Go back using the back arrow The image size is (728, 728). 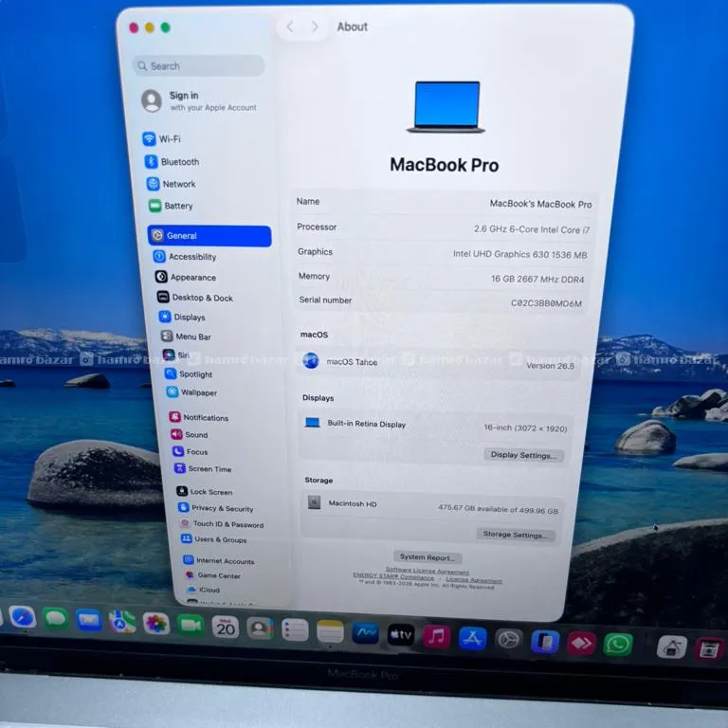tap(290, 27)
